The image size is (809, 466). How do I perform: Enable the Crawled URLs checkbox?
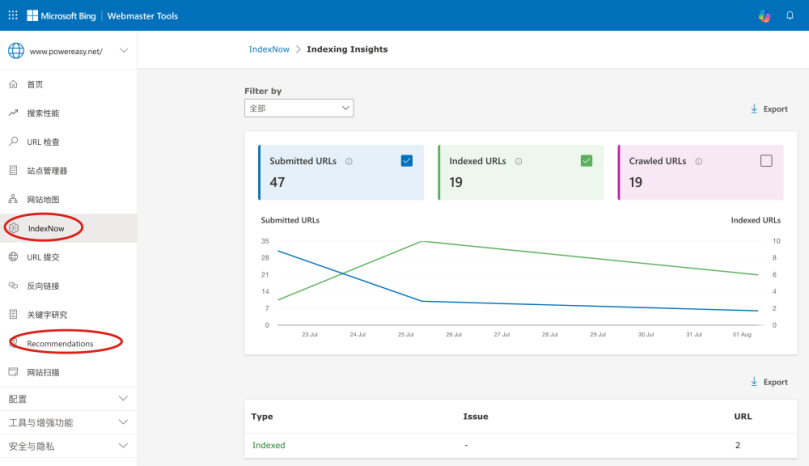click(x=766, y=161)
